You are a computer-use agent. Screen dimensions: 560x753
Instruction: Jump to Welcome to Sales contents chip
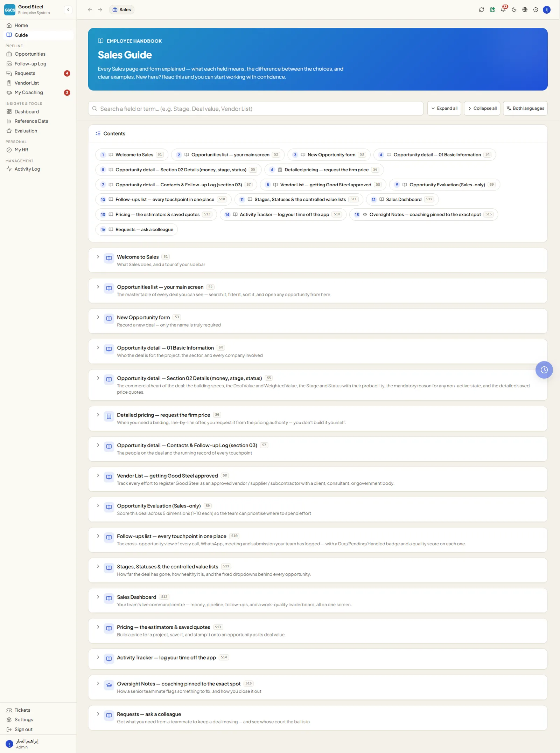tap(132, 155)
